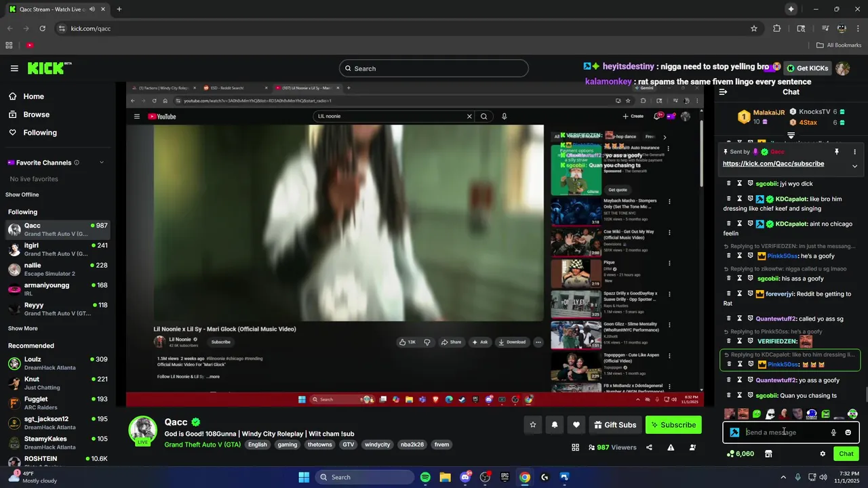Open recommended channel Fugglet
This screenshot has width=868, height=488.
(x=58, y=403)
